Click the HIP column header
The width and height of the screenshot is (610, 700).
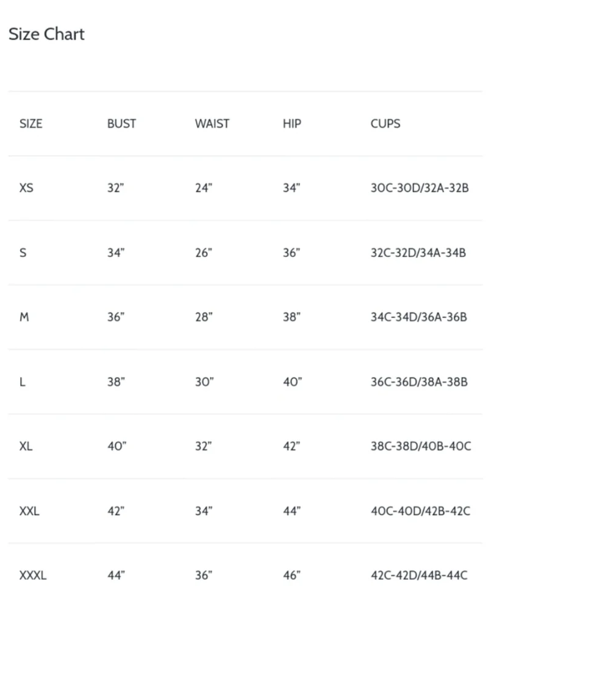(x=292, y=124)
